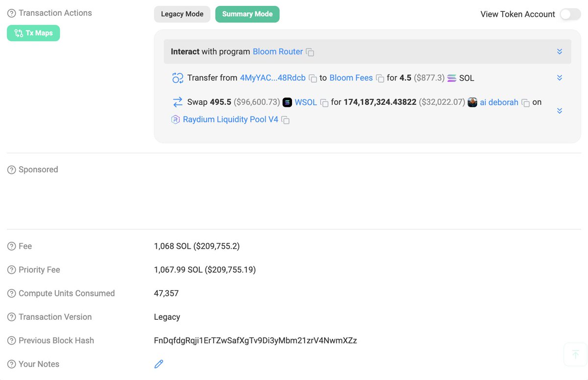Image resolution: width=588 pixels, height=380 pixels.
Task: Click the transfer icon beside Transfer from
Action: click(x=177, y=78)
